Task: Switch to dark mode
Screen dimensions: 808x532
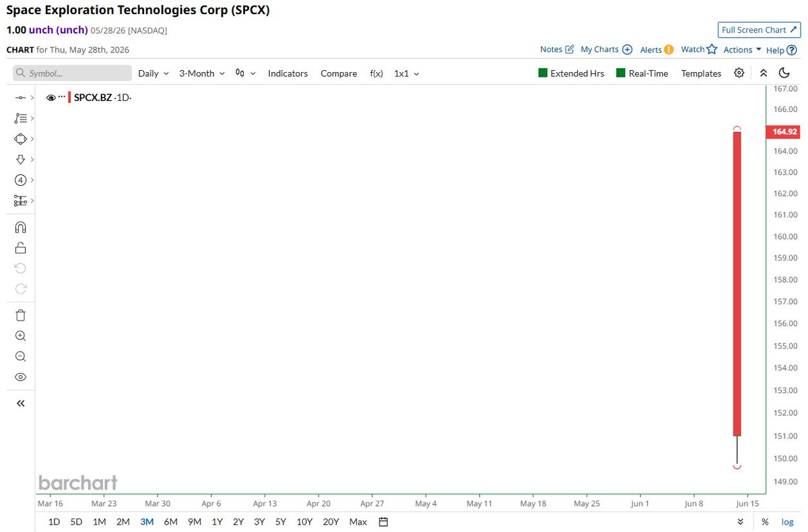Action: 784,73
